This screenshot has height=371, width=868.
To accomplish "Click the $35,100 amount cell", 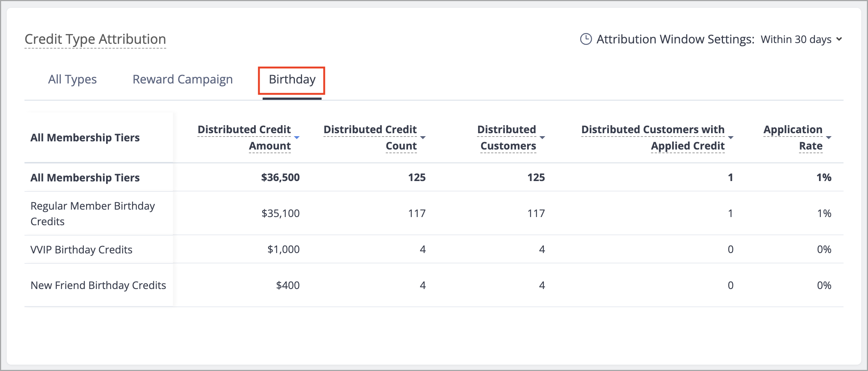I will pos(280,213).
